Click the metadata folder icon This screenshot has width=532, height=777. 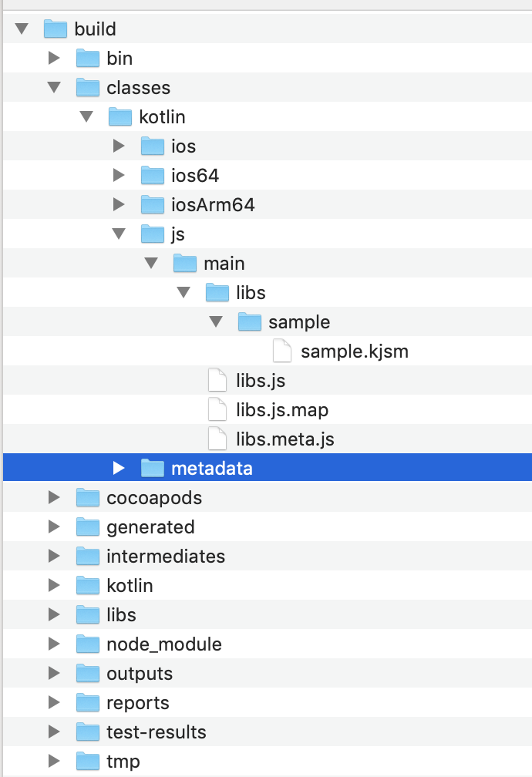coord(152,468)
